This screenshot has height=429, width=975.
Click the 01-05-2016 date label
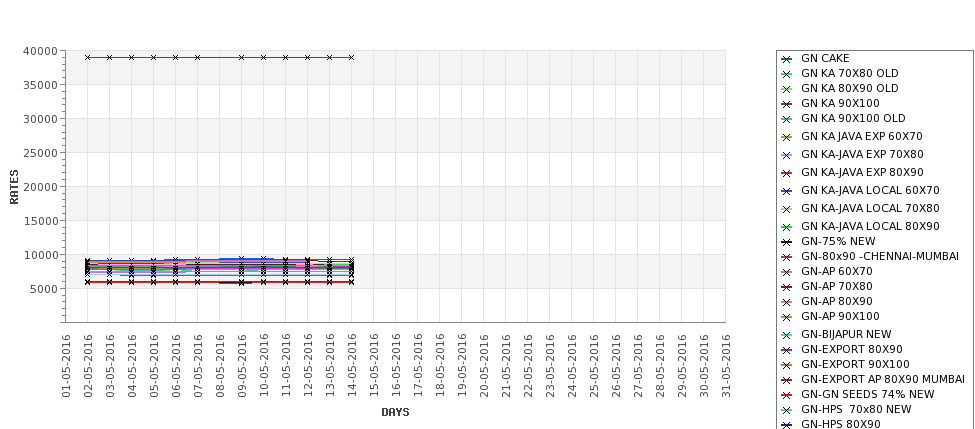[x=67, y=366]
